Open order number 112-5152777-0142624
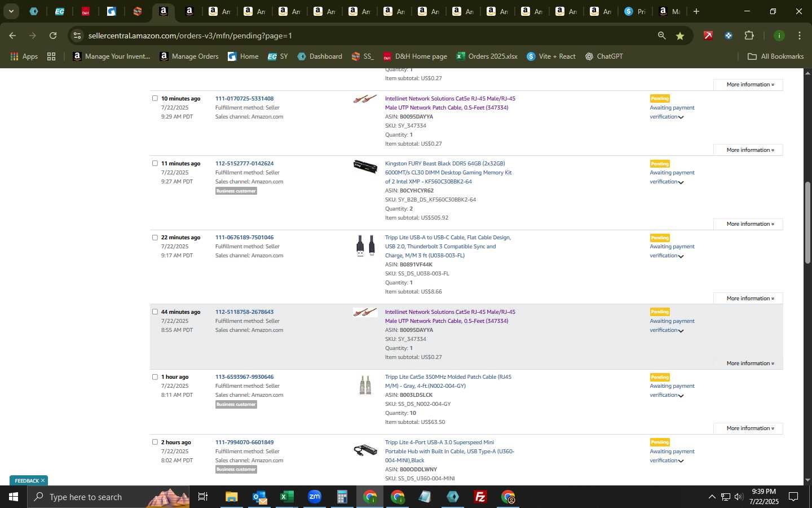This screenshot has height=508, width=812. coord(244,164)
